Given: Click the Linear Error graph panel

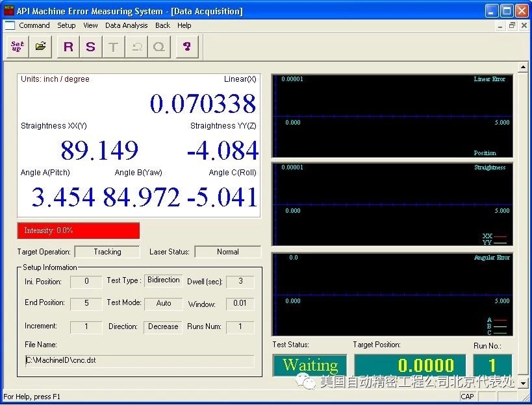Looking at the screenshot, I should [392, 116].
